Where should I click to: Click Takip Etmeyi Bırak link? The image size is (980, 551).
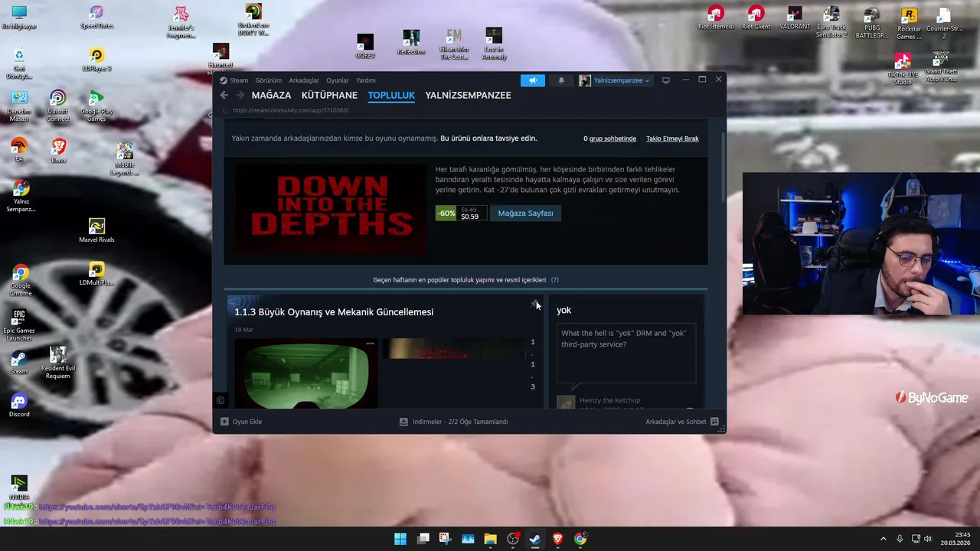(672, 139)
